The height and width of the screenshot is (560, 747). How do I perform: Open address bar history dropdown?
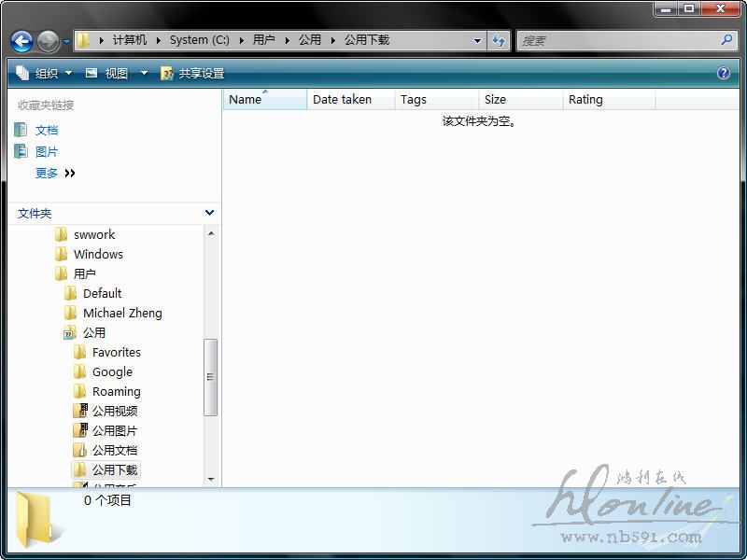click(477, 41)
